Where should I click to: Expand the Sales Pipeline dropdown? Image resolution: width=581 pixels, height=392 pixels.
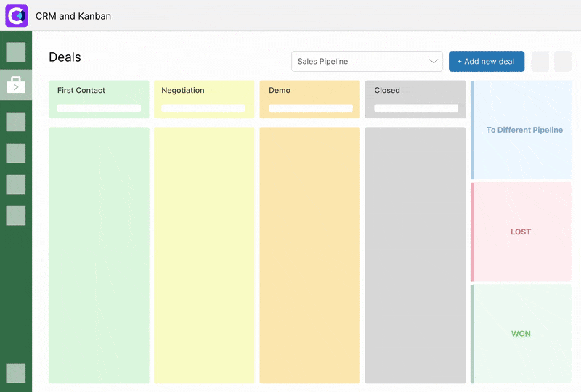pos(367,62)
